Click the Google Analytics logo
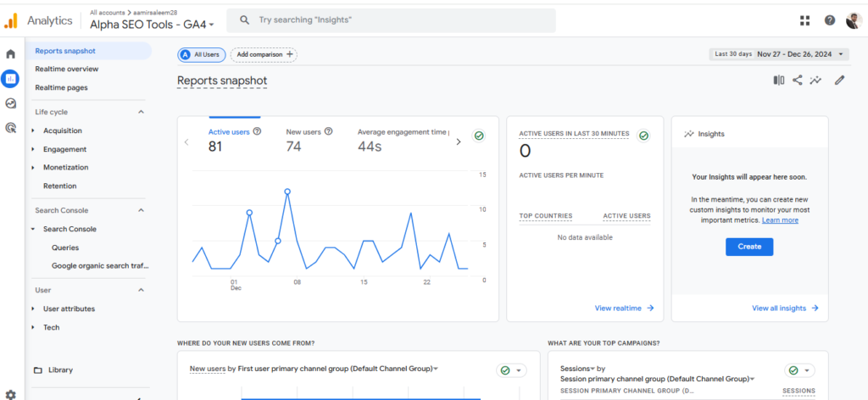Screen dimensions: 868x400 11,20
